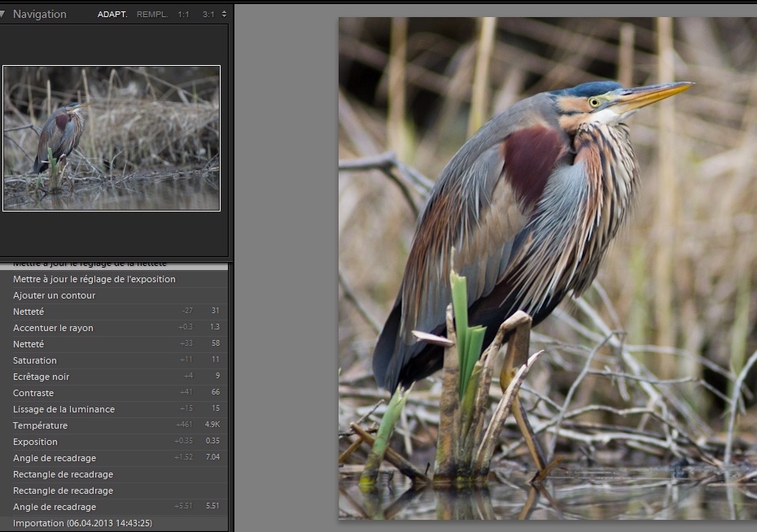Click the heron thumbnail in the Navigation preview
The height and width of the screenshot is (532, 757).
coord(112,138)
